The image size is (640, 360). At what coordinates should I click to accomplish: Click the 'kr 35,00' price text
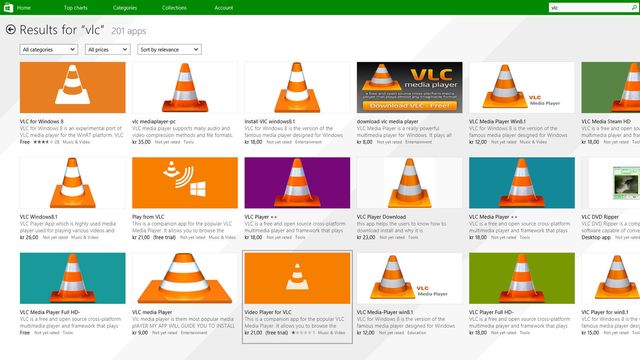tap(141, 142)
